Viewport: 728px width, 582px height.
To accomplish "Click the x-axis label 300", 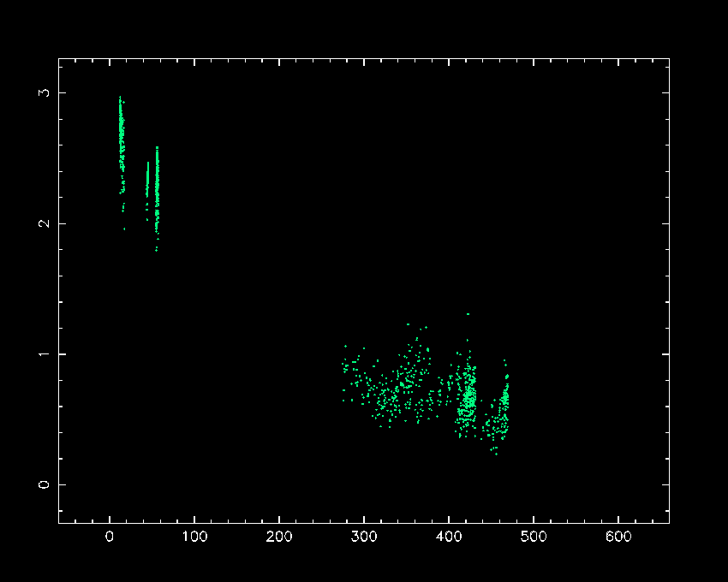I will pos(363,537).
